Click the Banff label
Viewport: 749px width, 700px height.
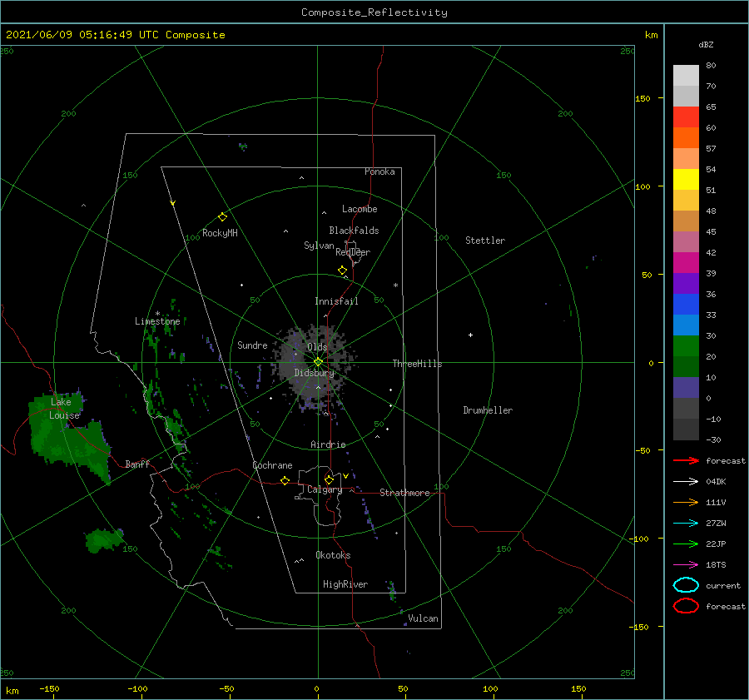tap(137, 464)
